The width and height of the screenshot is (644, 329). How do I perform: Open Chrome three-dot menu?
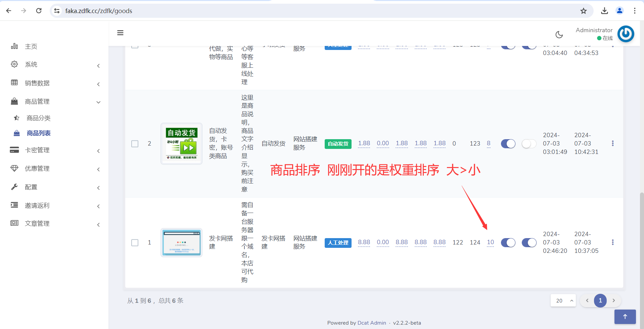pyautogui.click(x=635, y=11)
